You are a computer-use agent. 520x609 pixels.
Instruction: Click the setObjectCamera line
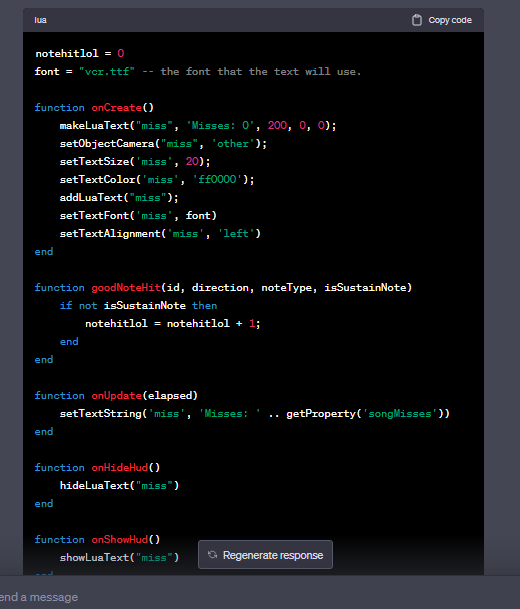click(x=163, y=144)
